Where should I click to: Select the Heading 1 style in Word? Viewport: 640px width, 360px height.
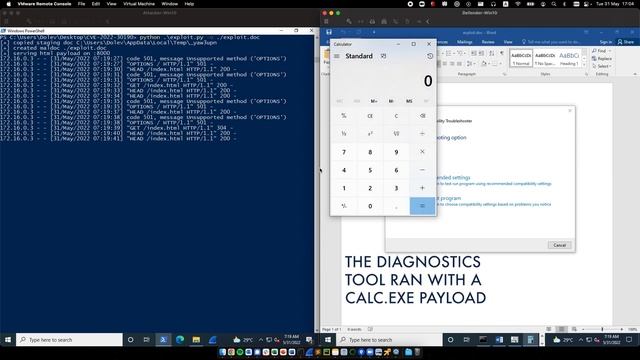click(569, 58)
